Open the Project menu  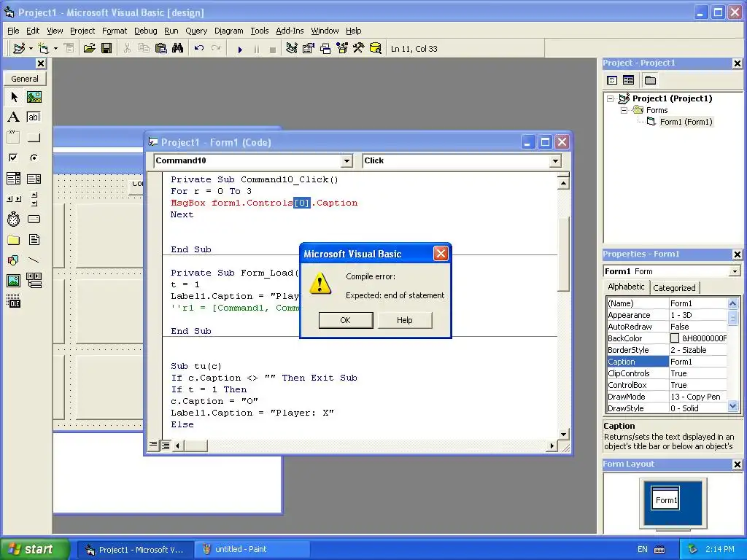coord(82,31)
